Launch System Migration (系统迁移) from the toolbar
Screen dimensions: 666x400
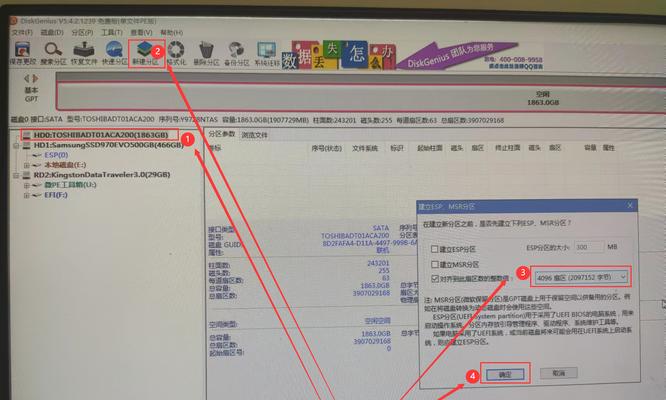pos(267,54)
